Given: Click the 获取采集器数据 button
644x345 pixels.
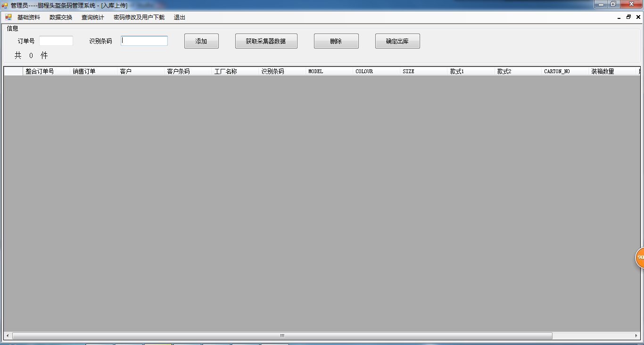Looking at the screenshot, I should click(x=266, y=41).
